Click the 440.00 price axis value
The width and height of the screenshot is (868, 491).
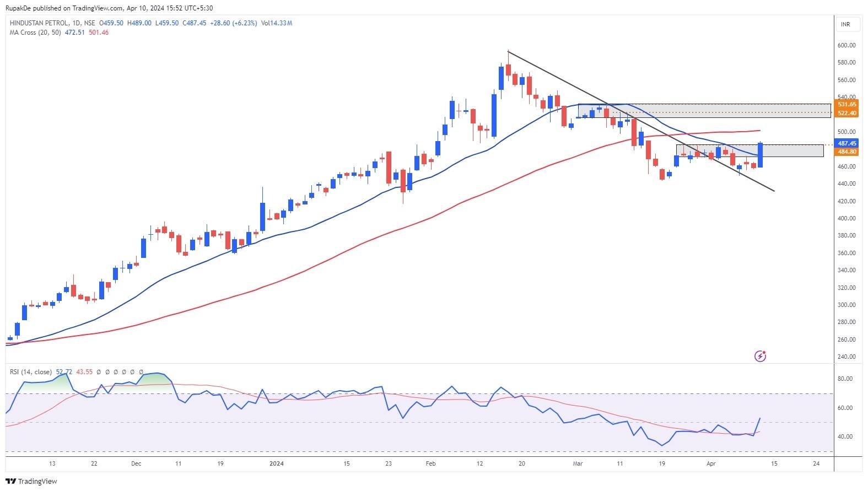point(847,184)
